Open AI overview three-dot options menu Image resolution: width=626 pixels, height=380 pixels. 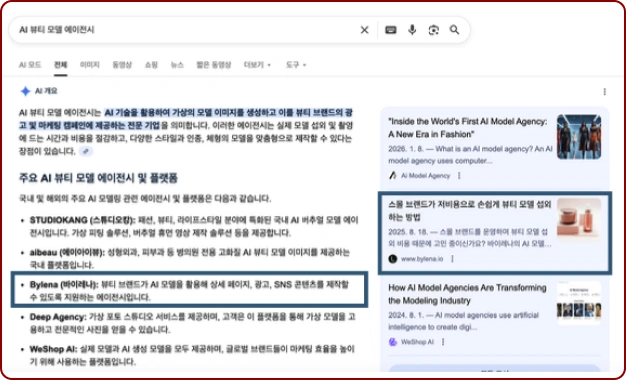tap(604, 92)
